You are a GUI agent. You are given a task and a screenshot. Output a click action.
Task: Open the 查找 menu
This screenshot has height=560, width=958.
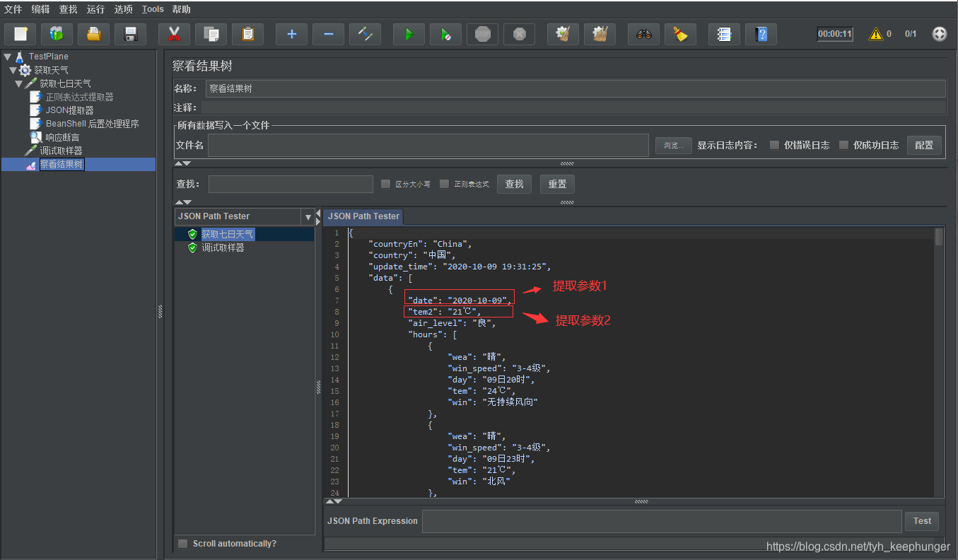coord(69,9)
